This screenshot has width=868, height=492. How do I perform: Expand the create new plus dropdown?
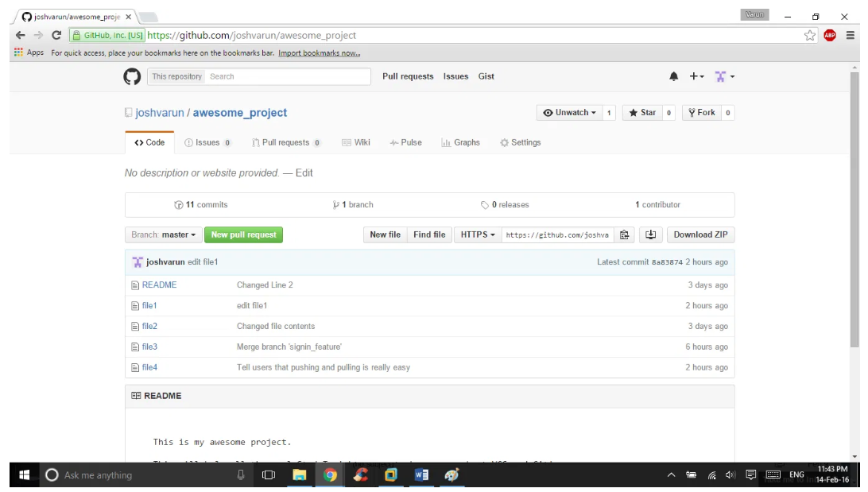pyautogui.click(x=696, y=76)
